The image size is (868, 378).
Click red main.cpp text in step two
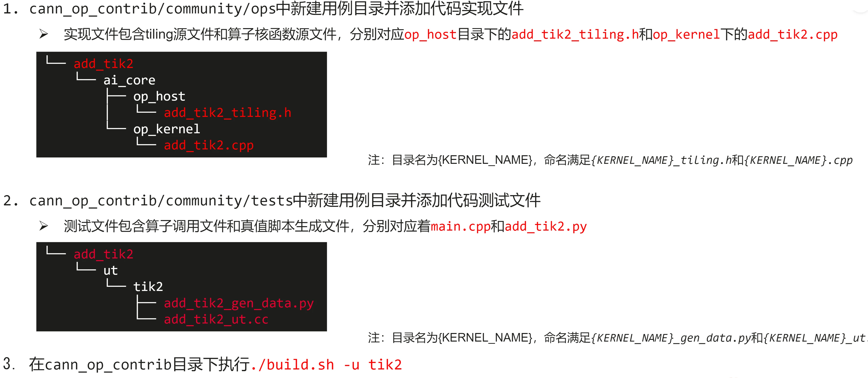click(461, 226)
